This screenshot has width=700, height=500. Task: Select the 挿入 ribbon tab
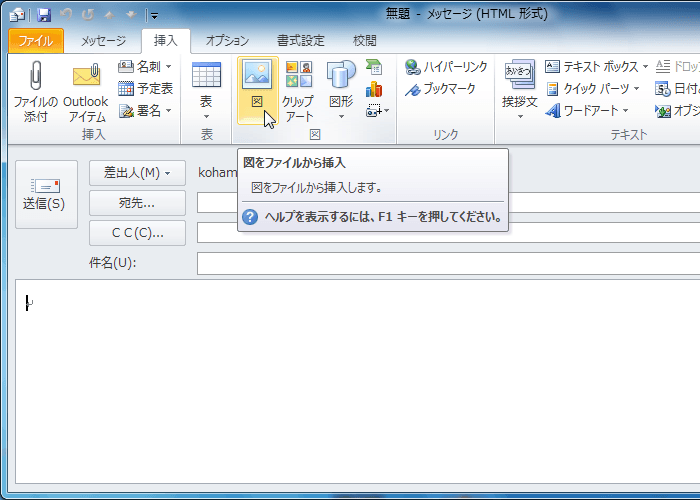click(x=166, y=41)
